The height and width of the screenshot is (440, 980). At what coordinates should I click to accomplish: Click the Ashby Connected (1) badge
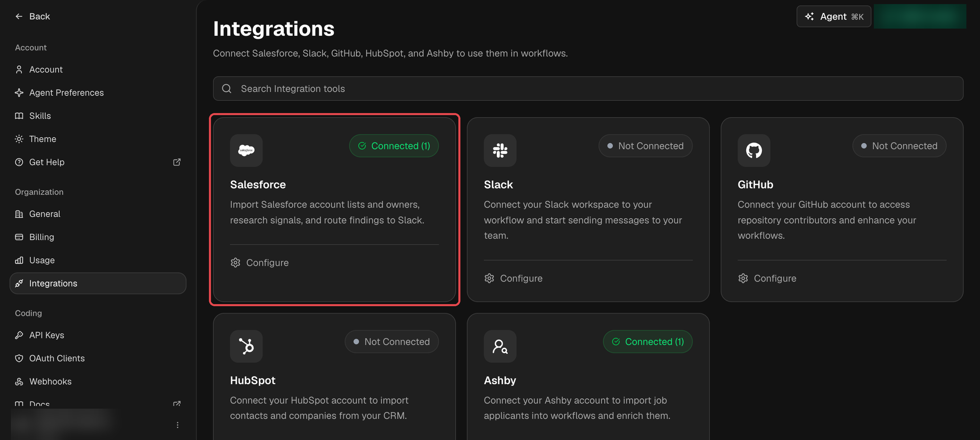click(648, 342)
